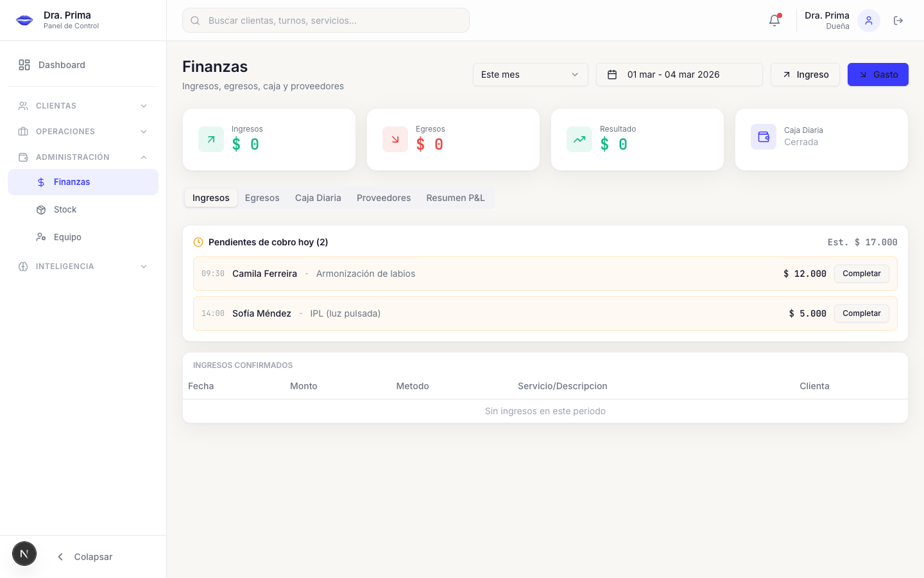Open the notifications bell icon
Image resolution: width=924 pixels, height=578 pixels.
tap(774, 20)
